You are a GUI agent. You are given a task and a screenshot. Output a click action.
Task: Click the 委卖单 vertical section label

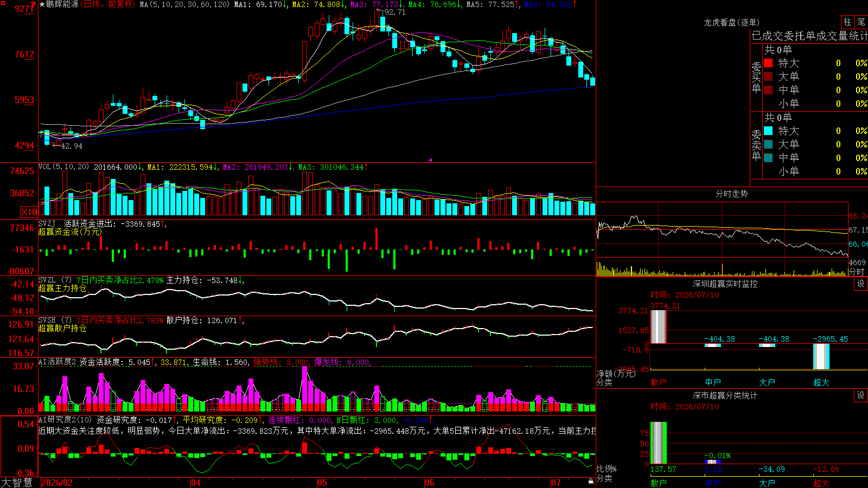(x=756, y=145)
